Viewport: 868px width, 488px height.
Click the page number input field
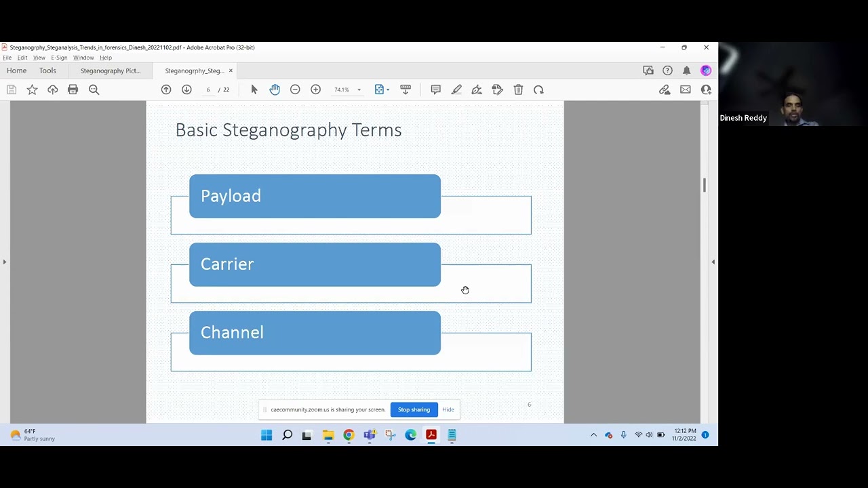[208, 89]
